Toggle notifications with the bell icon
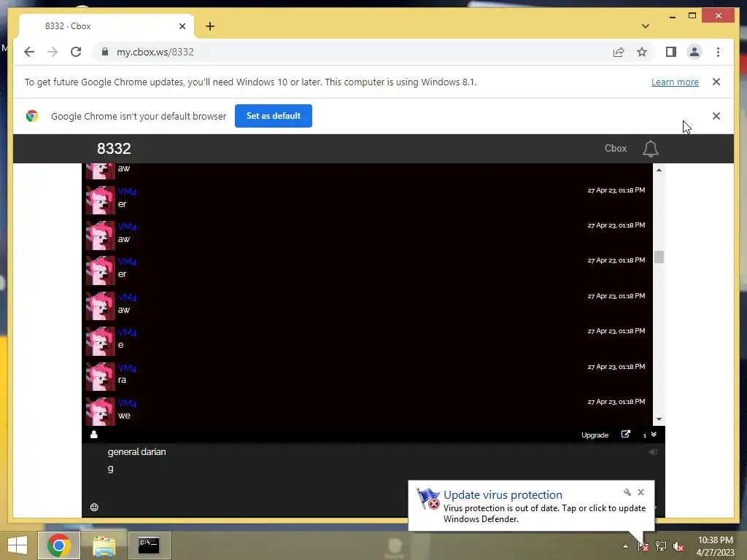 pos(650,149)
